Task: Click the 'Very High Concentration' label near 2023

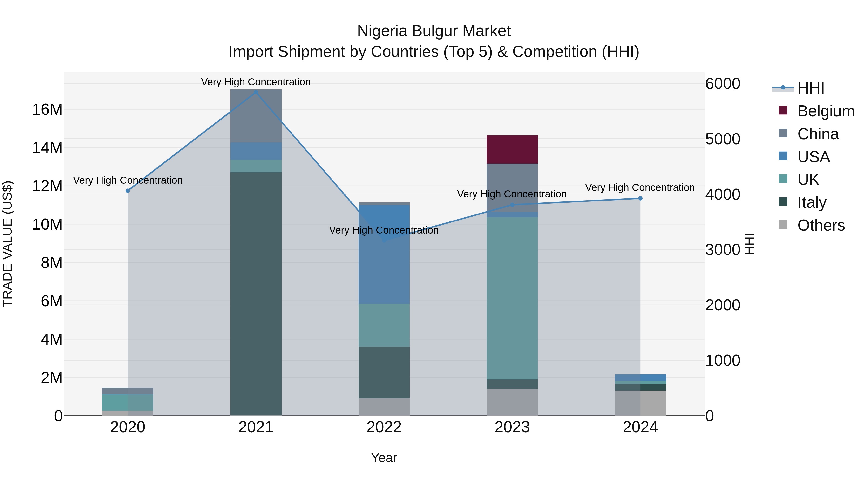Action: (x=512, y=194)
